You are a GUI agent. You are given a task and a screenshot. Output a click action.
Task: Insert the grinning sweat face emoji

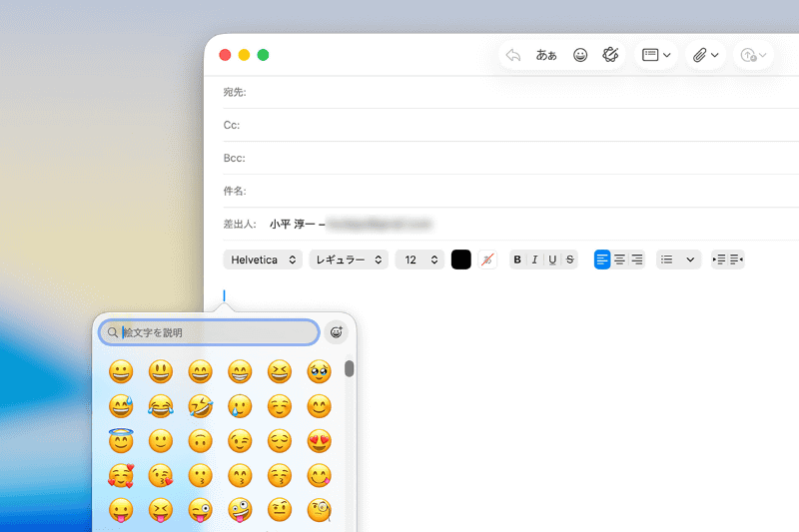tap(121, 407)
